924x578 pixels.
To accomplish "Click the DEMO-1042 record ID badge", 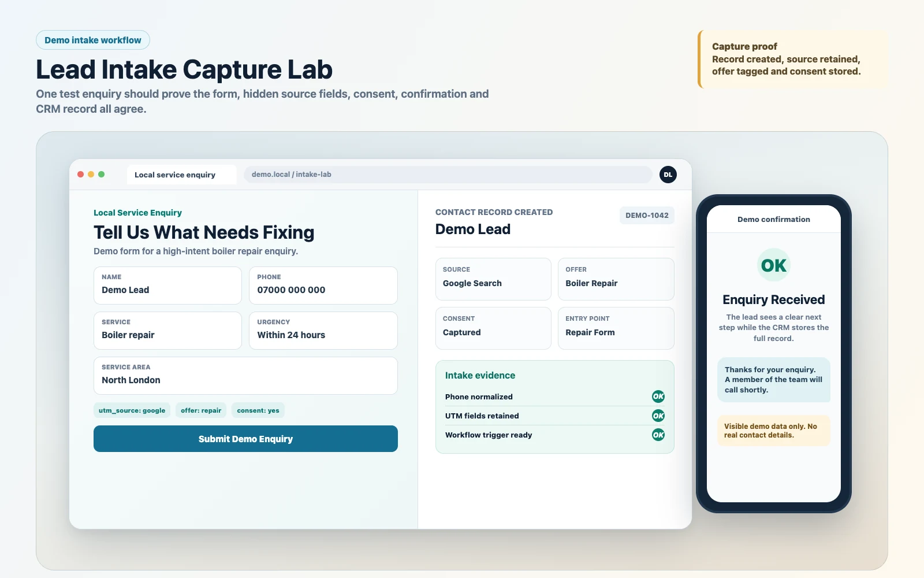I will point(647,216).
